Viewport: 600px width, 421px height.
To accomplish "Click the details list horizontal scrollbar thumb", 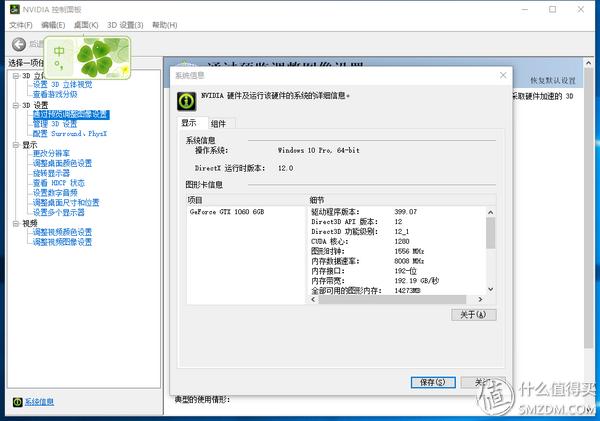I will 392,299.
